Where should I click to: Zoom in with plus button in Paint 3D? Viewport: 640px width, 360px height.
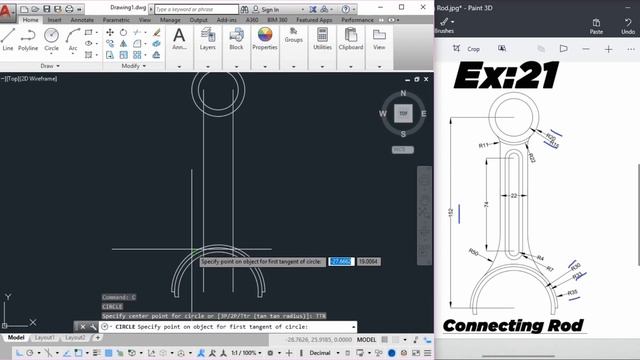[x=608, y=49]
